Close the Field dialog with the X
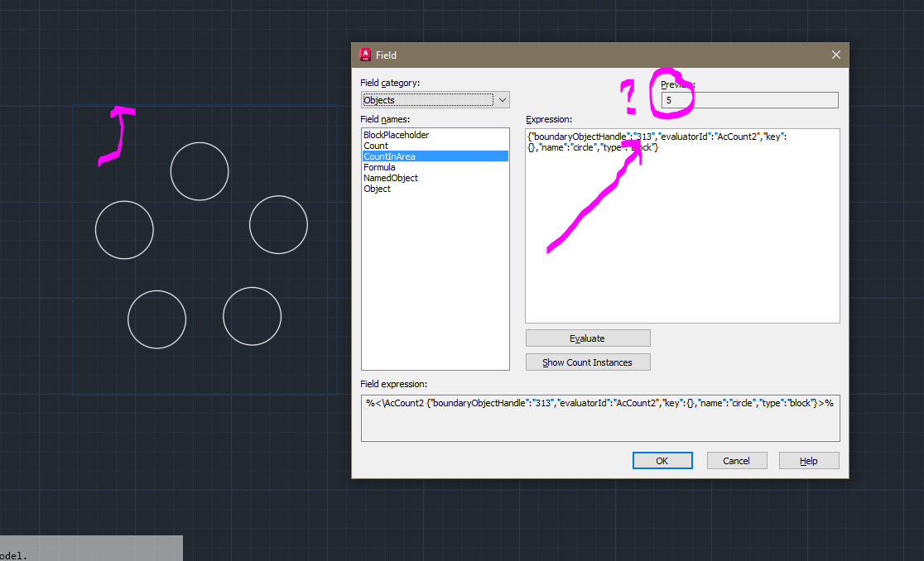924x561 pixels. [835, 55]
